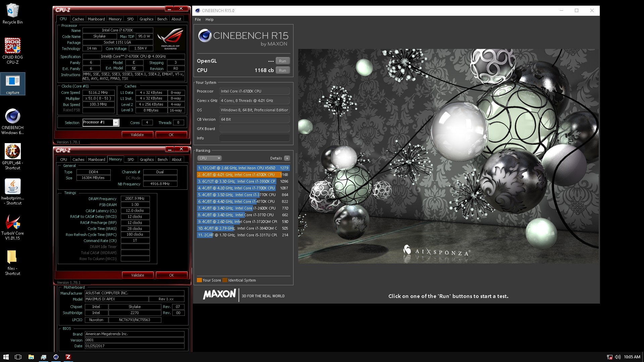Run the CPU benchmark test

(x=282, y=70)
